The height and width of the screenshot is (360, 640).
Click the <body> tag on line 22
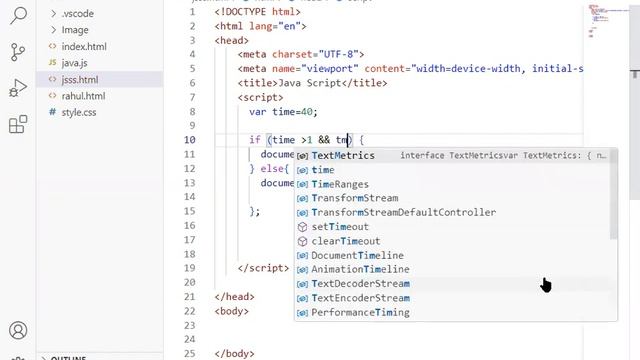tap(231, 311)
